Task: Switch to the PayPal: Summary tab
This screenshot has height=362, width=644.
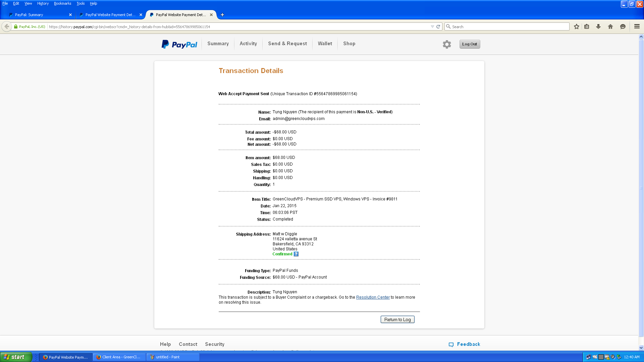Action: point(37,15)
